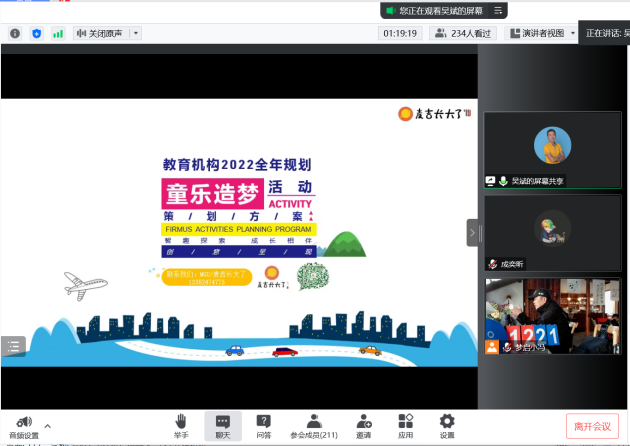Open 设置 settings gear
This screenshot has height=446, width=630.
[x=447, y=426]
